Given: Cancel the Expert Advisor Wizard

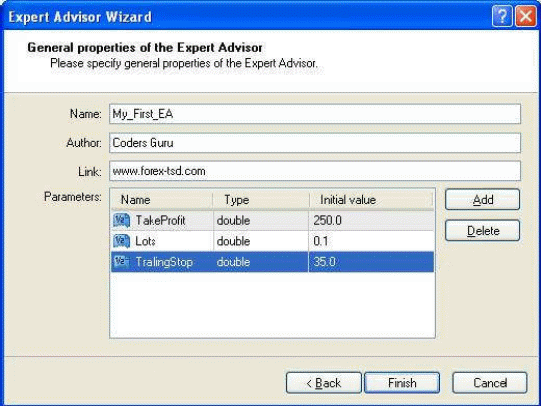Looking at the screenshot, I should 490,383.
